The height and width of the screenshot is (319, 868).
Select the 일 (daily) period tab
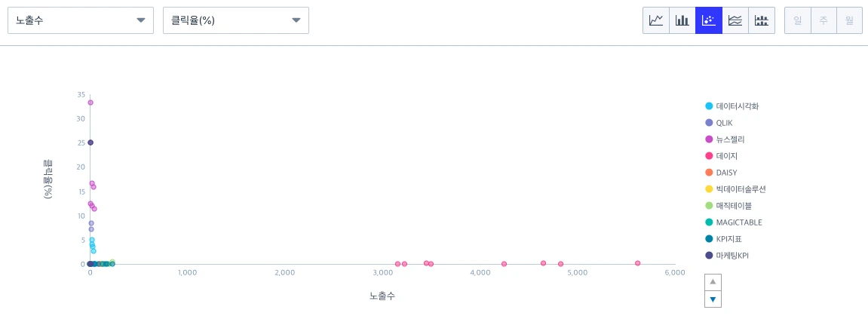point(798,20)
